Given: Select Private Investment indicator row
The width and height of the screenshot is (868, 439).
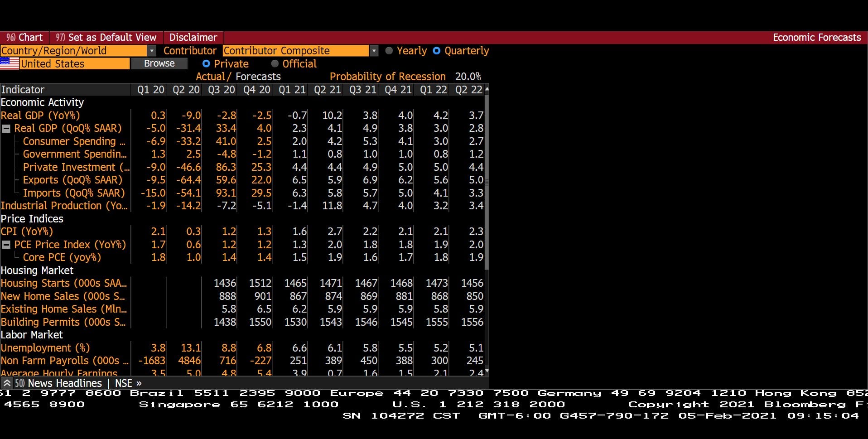Looking at the screenshot, I should pyautogui.click(x=76, y=167).
